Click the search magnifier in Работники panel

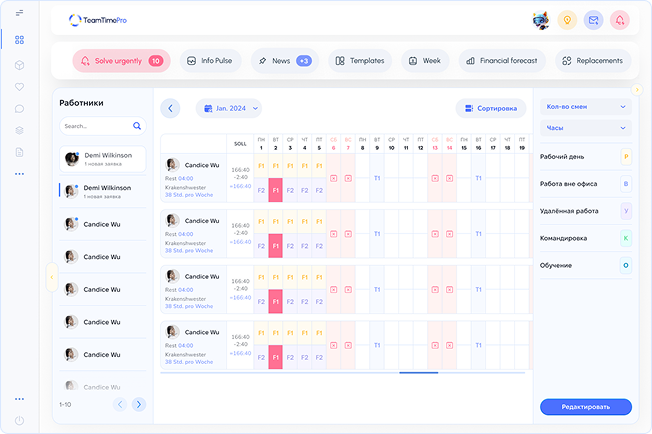pos(137,127)
